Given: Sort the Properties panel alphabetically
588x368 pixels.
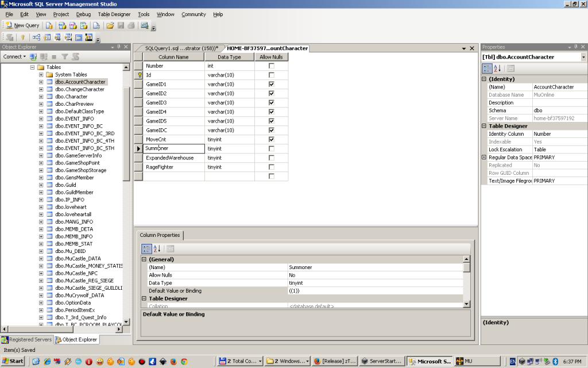Looking at the screenshot, I should pos(497,68).
